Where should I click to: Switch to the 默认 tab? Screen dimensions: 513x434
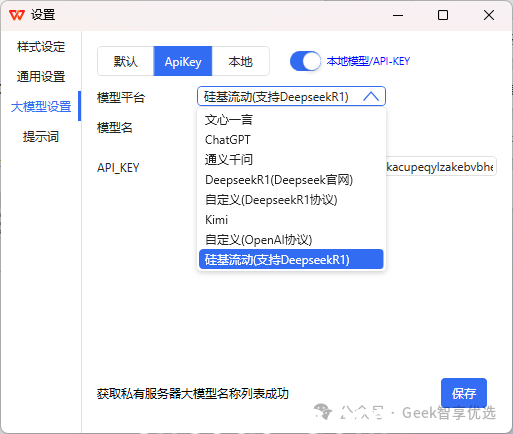click(126, 61)
